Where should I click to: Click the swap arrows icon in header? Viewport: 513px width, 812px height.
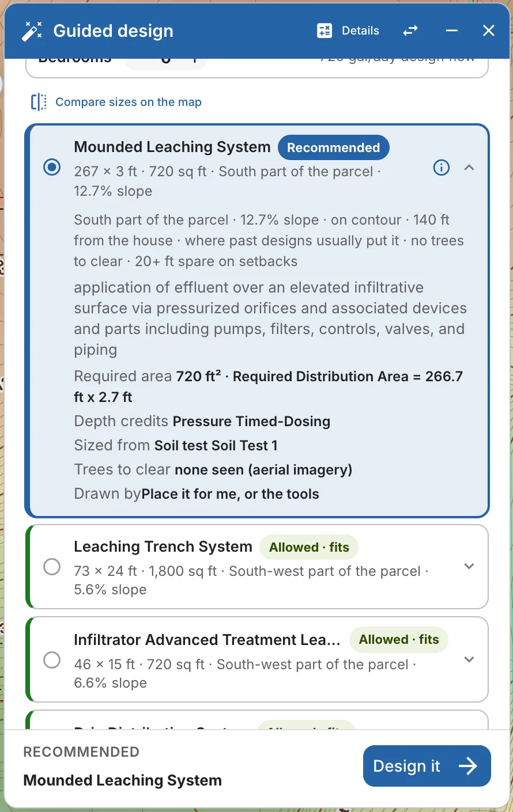(x=410, y=31)
